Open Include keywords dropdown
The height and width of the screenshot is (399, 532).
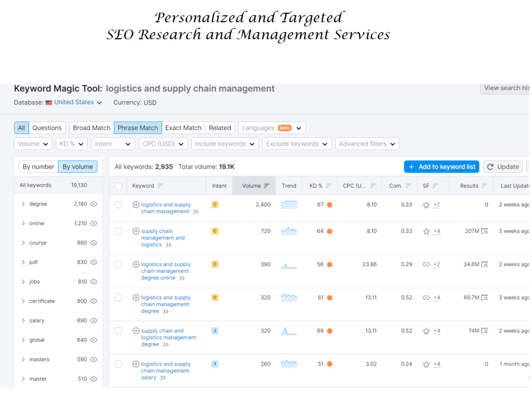pos(225,144)
